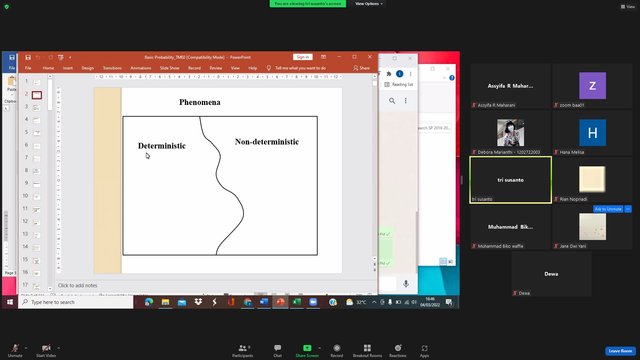This screenshot has height=360, width=640.
Task: Click the Windows Start button in shared screen
Action: 10,302
